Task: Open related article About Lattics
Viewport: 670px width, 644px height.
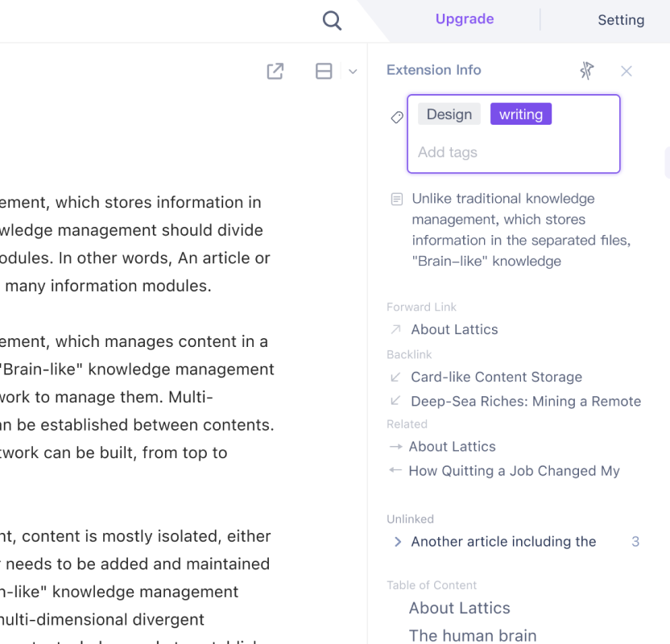Action: (x=452, y=446)
